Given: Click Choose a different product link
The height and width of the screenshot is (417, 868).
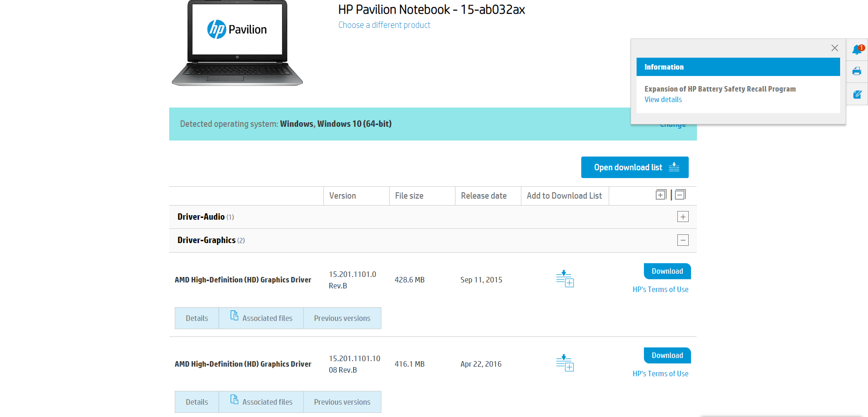Looking at the screenshot, I should click(x=384, y=25).
